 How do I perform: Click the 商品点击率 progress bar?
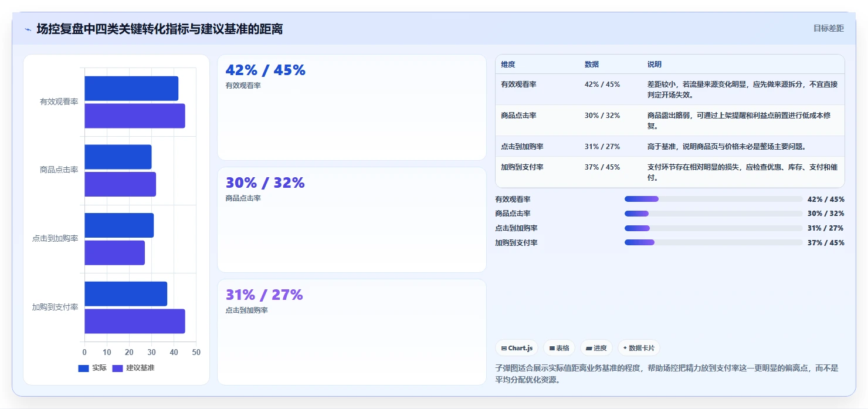pos(713,214)
